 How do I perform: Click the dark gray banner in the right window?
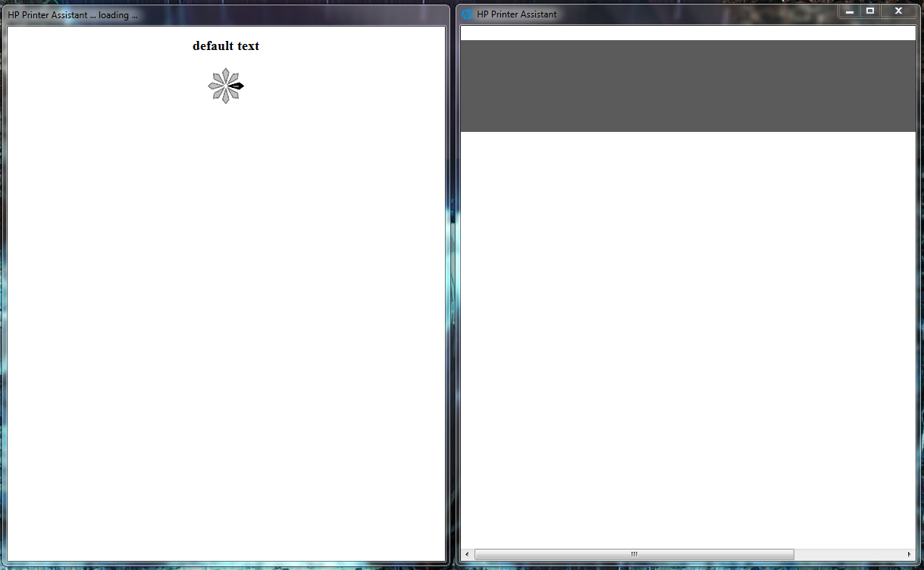tap(687, 85)
